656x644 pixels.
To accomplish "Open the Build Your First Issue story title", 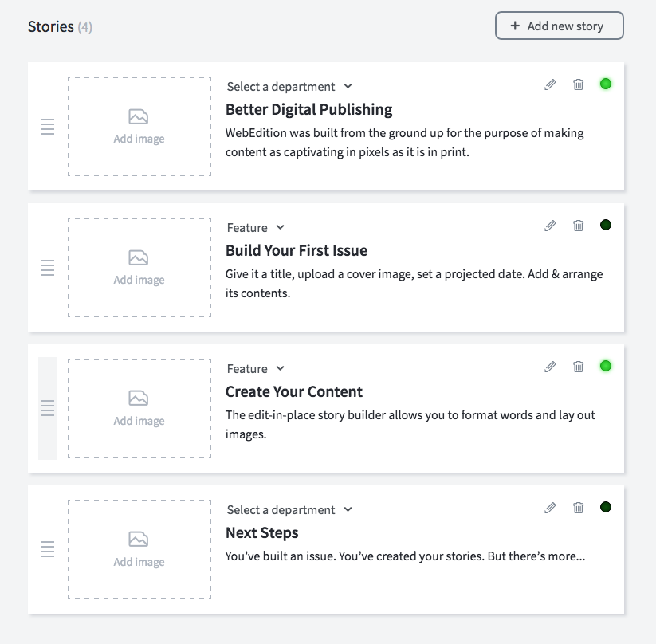I will click(x=296, y=250).
